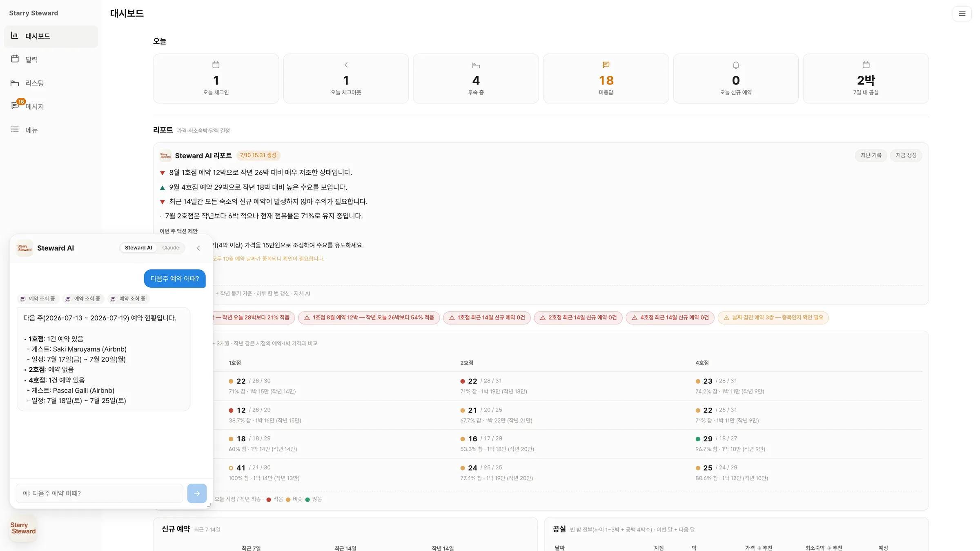Click the Starry Steward floating chat logo

click(23, 528)
